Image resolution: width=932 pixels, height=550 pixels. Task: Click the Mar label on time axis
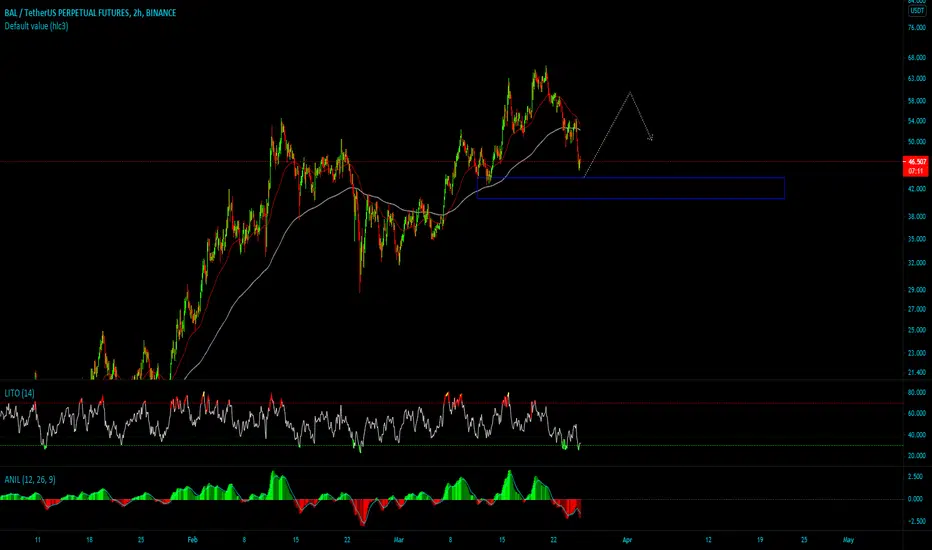398,540
